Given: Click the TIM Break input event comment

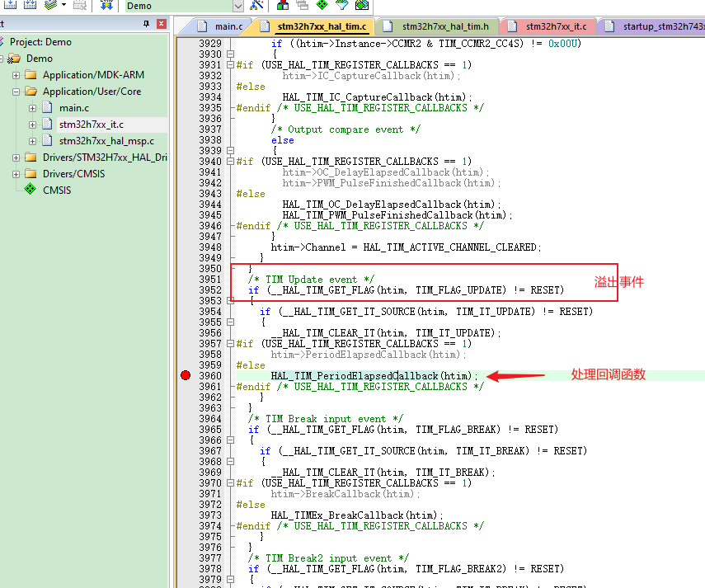Looking at the screenshot, I should coord(325,419).
